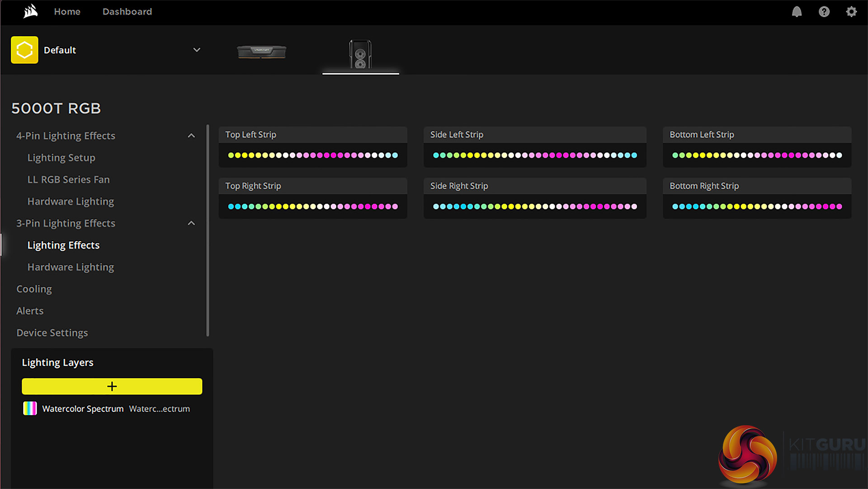Click the yellow Default profile hexagon icon
Viewport: 868px width, 489px height.
24,50
